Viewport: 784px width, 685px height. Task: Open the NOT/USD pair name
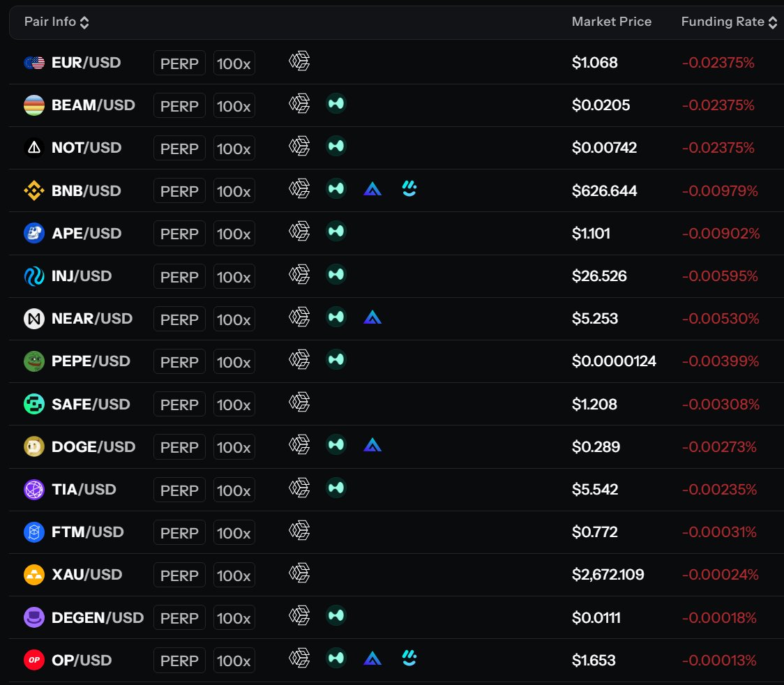pyautogui.click(x=86, y=148)
